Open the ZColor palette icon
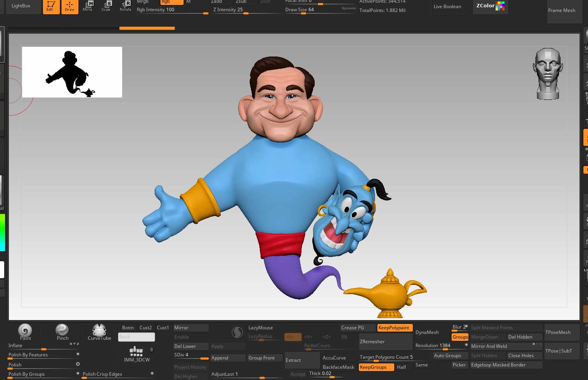Viewport: 588px width, 380px height. 490,6
